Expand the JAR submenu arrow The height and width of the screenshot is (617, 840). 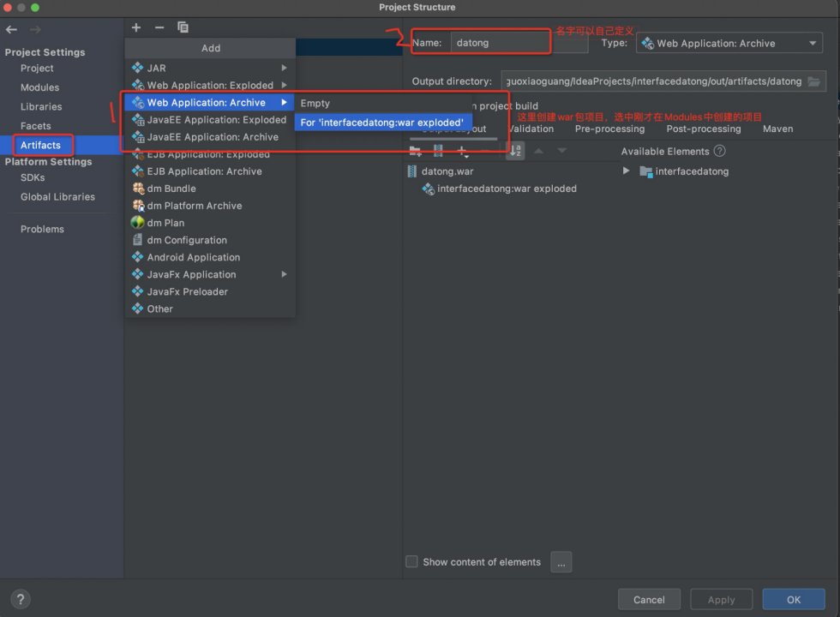[284, 68]
